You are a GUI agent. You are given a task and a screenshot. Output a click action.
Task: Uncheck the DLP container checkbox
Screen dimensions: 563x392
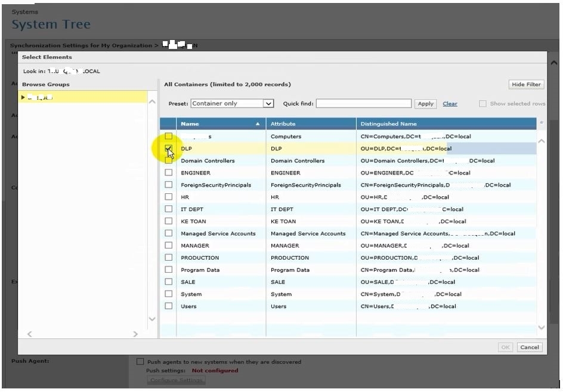click(169, 148)
